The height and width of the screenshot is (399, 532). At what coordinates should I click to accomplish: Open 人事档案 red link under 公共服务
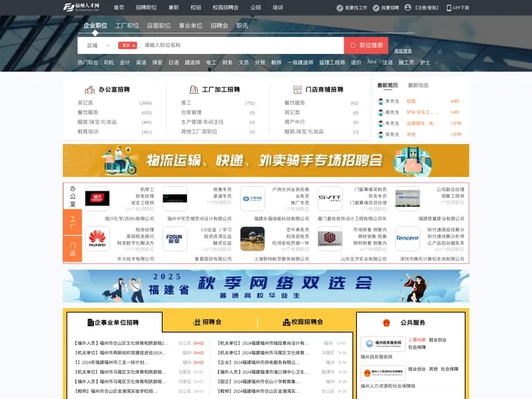click(x=417, y=340)
